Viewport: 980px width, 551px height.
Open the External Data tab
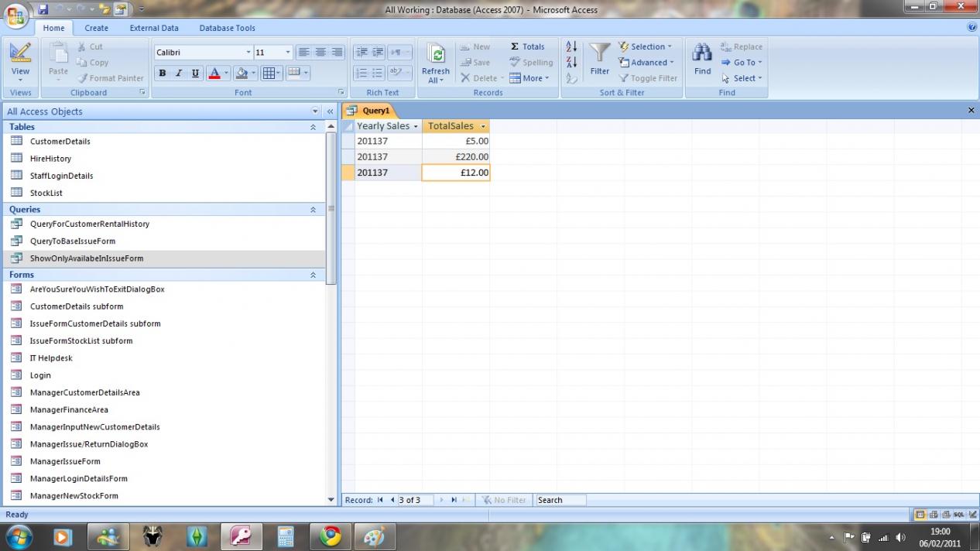(154, 28)
